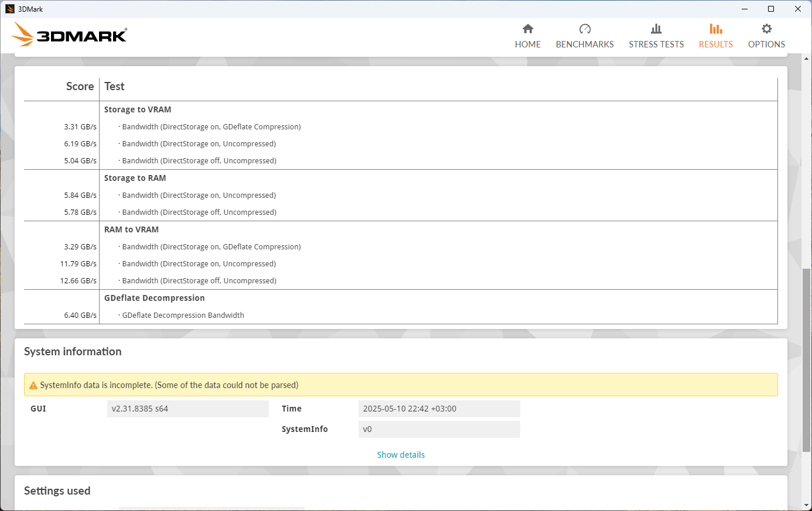Click the 12.66 GB/s RAM to VRAM score
The height and width of the screenshot is (511, 812).
tap(79, 281)
